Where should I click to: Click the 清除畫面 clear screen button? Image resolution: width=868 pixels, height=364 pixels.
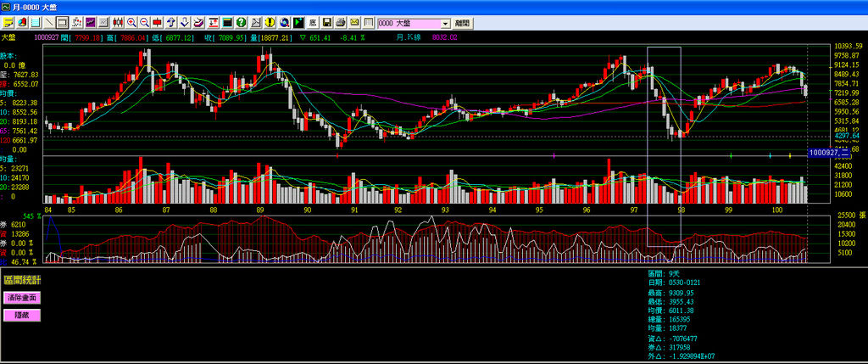pos(22,298)
